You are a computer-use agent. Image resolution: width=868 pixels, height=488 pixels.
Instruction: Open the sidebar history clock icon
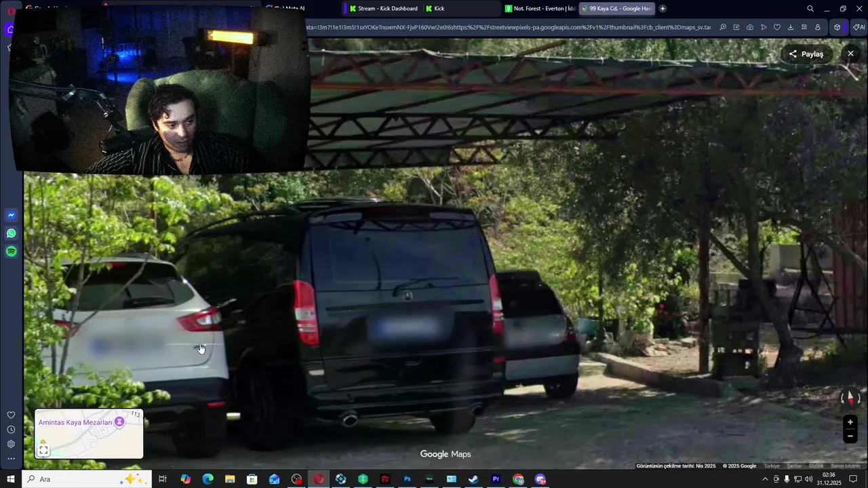point(11,430)
